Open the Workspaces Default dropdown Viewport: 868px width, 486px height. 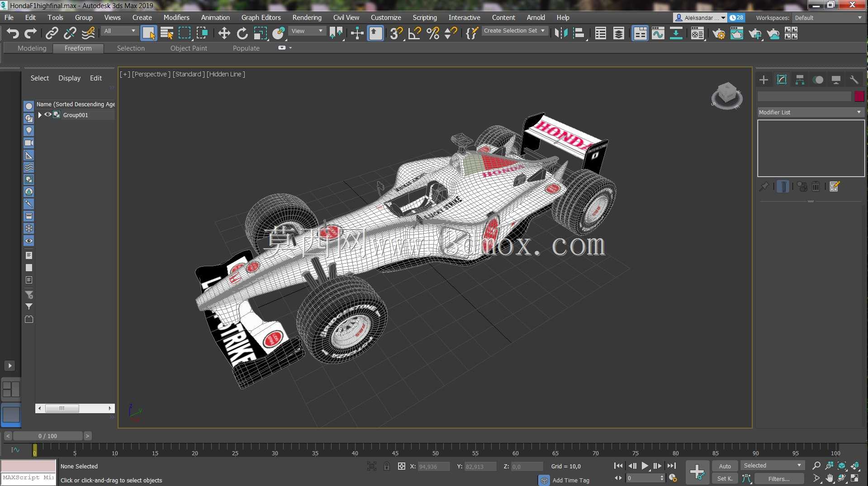point(828,18)
